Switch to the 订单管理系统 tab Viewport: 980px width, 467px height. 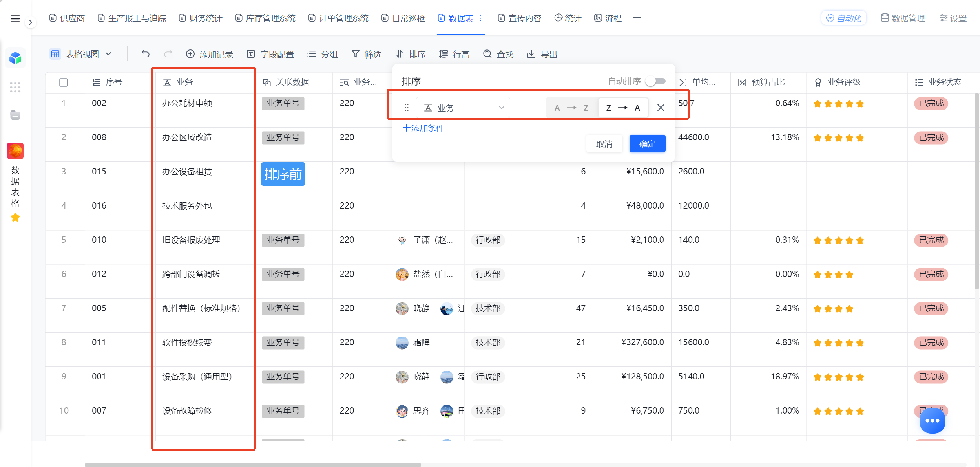point(338,18)
